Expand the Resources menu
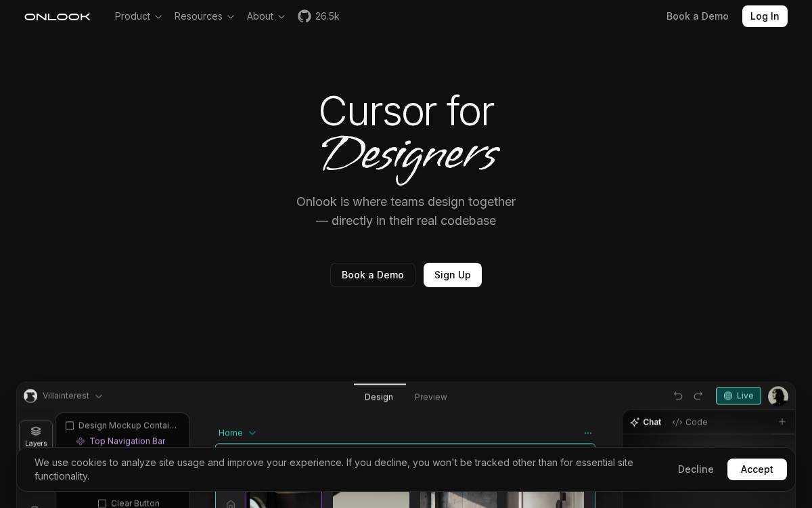812x508 pixels. (x=204, y=16)
